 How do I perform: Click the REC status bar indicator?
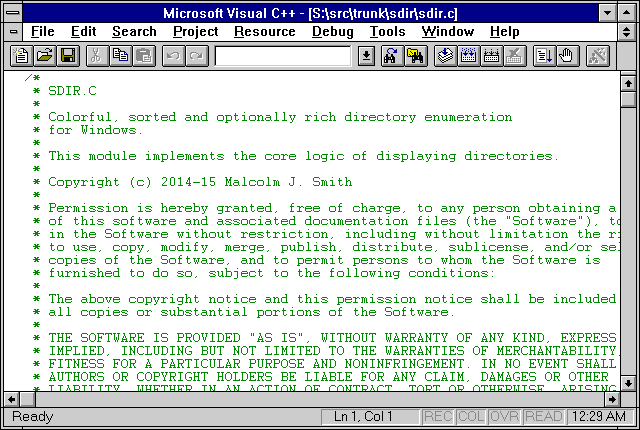click(438, 417)
